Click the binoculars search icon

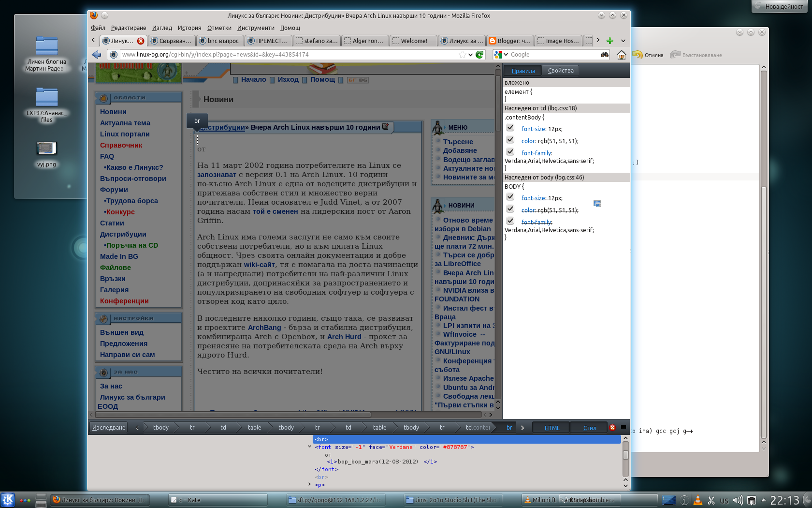pos(605,55)
